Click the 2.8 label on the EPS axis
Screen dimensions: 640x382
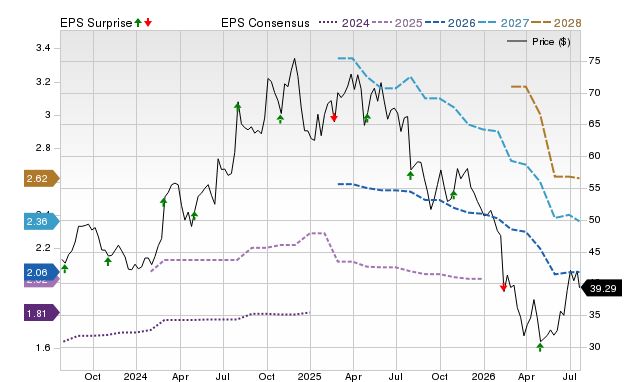(x=43, y=148)
